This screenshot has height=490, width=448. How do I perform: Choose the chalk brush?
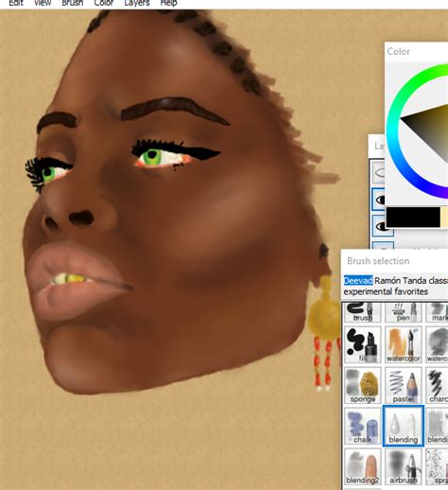click(363, 426)
